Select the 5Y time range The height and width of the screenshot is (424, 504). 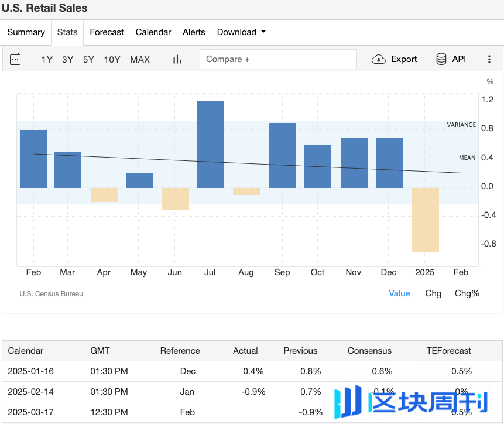pyautogui.click(x=88, y=60)
